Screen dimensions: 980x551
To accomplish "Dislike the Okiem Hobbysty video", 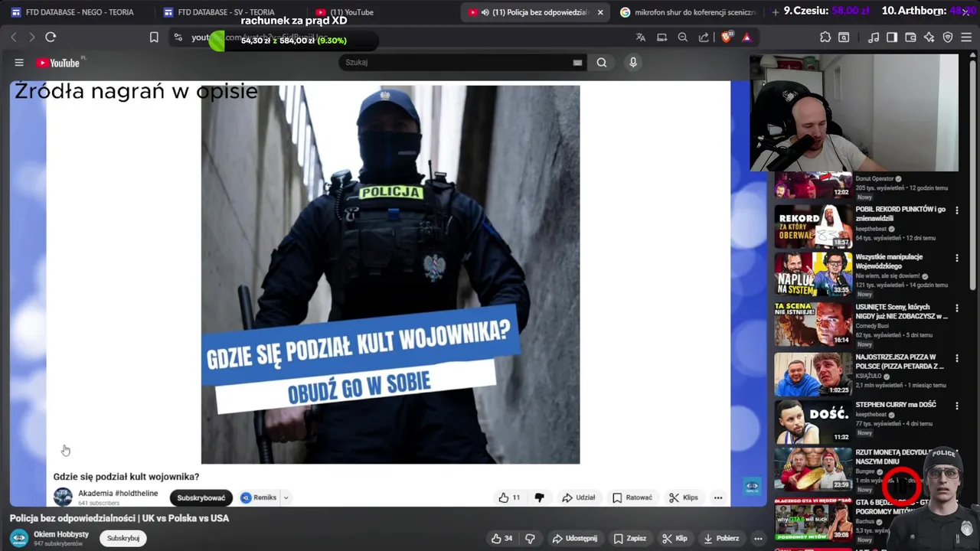I will pyautogui.click(x=530, y=538).
